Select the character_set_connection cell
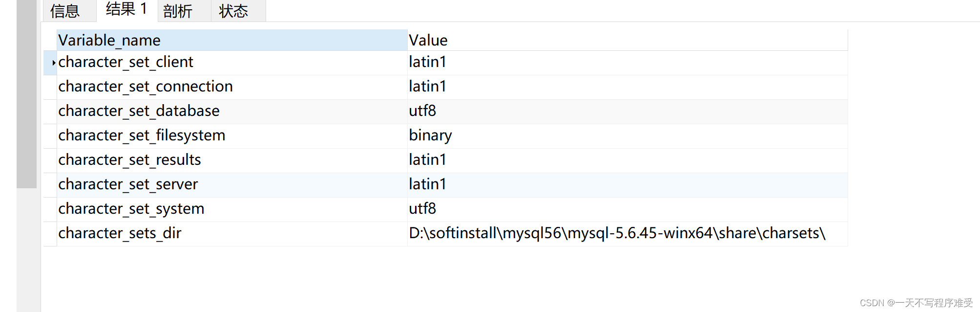The image size is (980, 312). (x=232, y=87)
